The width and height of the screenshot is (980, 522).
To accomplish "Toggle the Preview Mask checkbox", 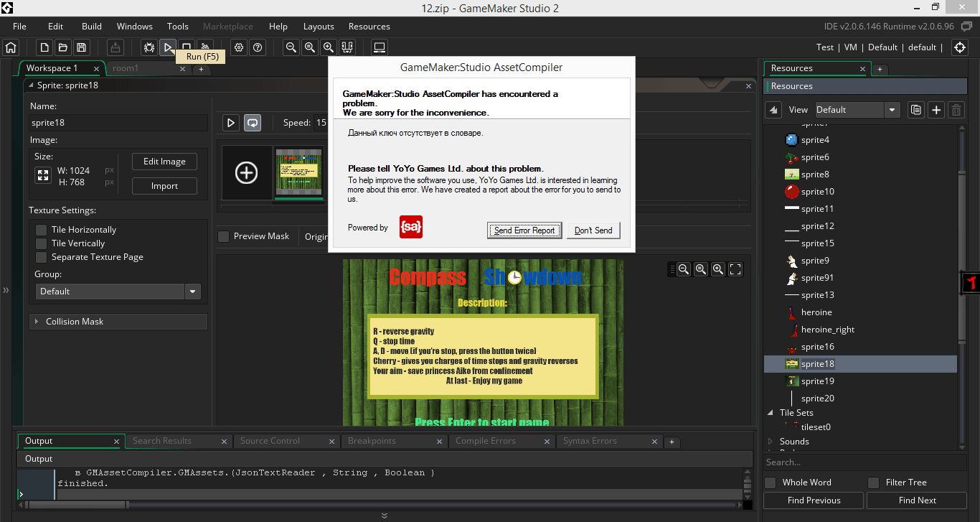I will coord(224,236).
